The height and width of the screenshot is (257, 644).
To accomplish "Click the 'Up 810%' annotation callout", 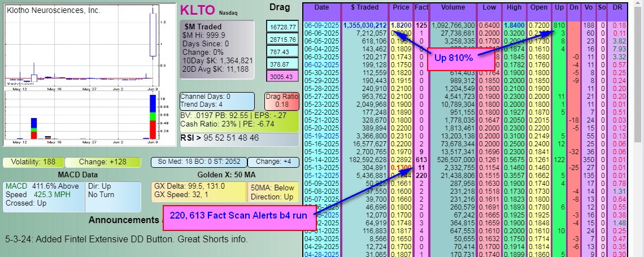I will pos(453,58).
